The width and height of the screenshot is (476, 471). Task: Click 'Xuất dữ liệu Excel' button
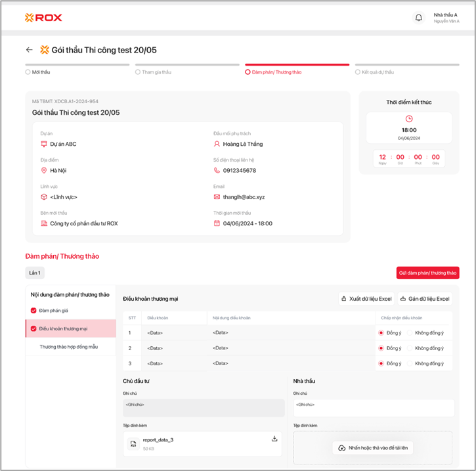(x=366, y=299)
